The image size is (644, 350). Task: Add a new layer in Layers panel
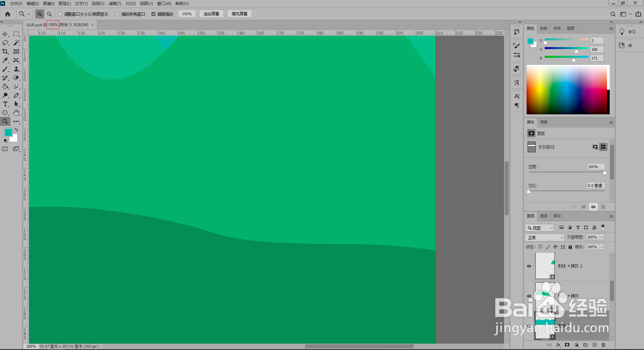[594, 345]
